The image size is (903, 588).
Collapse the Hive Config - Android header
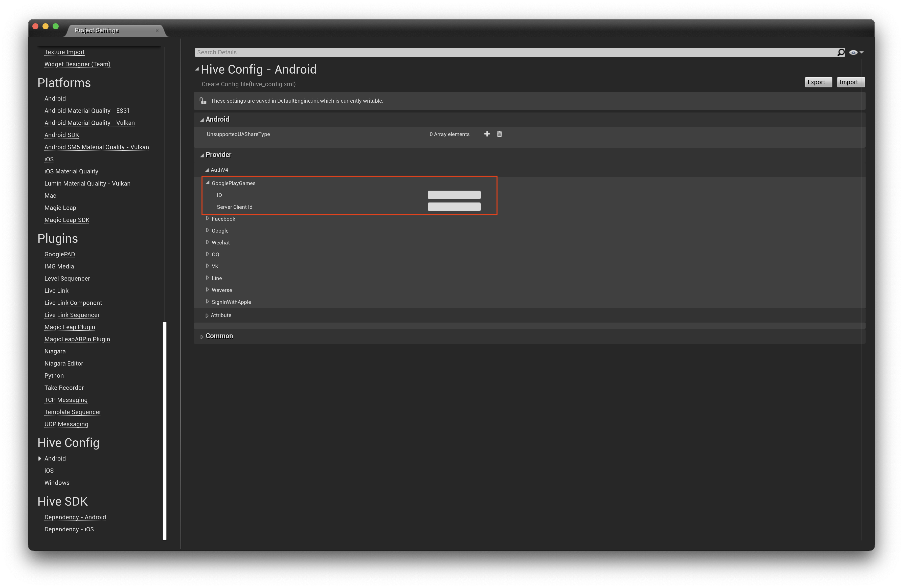(x=197, y=69)
